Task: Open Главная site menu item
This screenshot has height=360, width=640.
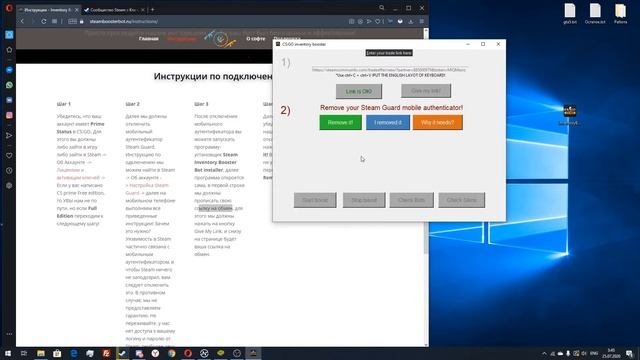Action: point(149,39)
